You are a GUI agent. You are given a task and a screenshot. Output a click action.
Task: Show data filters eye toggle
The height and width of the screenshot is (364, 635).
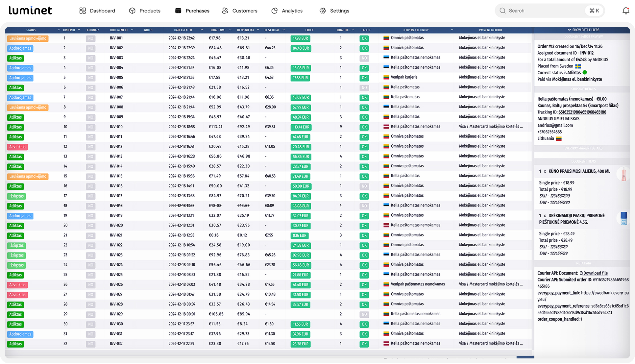point(569,30)
